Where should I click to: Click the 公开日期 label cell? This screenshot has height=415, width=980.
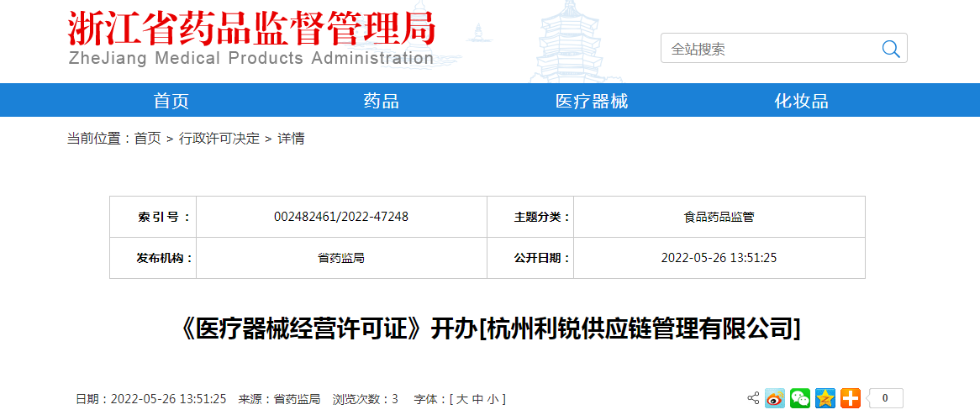click(x=530, y=258)
